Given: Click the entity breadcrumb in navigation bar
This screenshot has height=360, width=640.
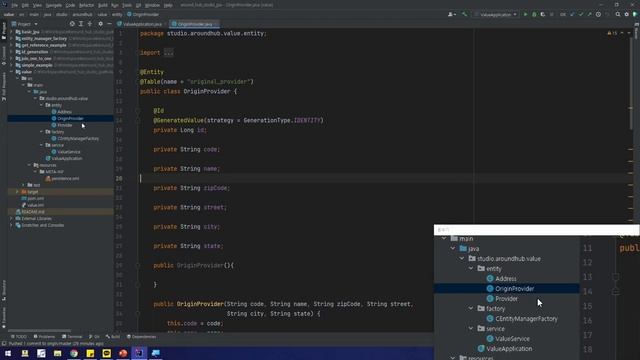Looking at the screenshot, I should (x=117, y=14).
